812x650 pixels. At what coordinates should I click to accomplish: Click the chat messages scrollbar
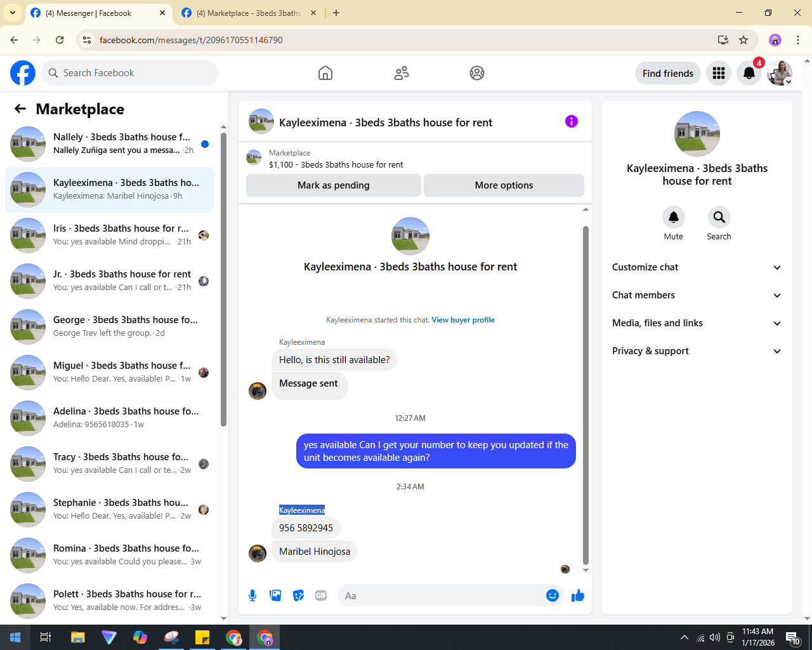click(586, 395)
